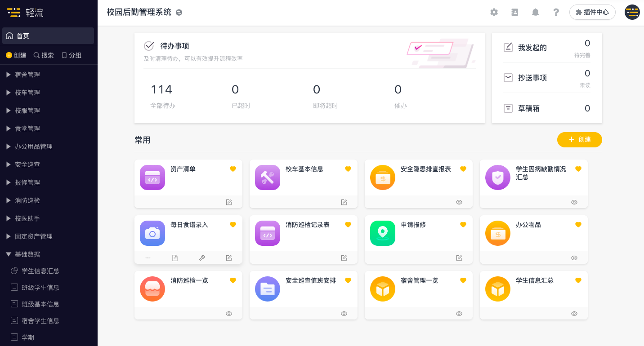The height and width of the screenshot is (346, 644).
Task: Click the document icon on 每日食谱录入 card
Action: 175,258
